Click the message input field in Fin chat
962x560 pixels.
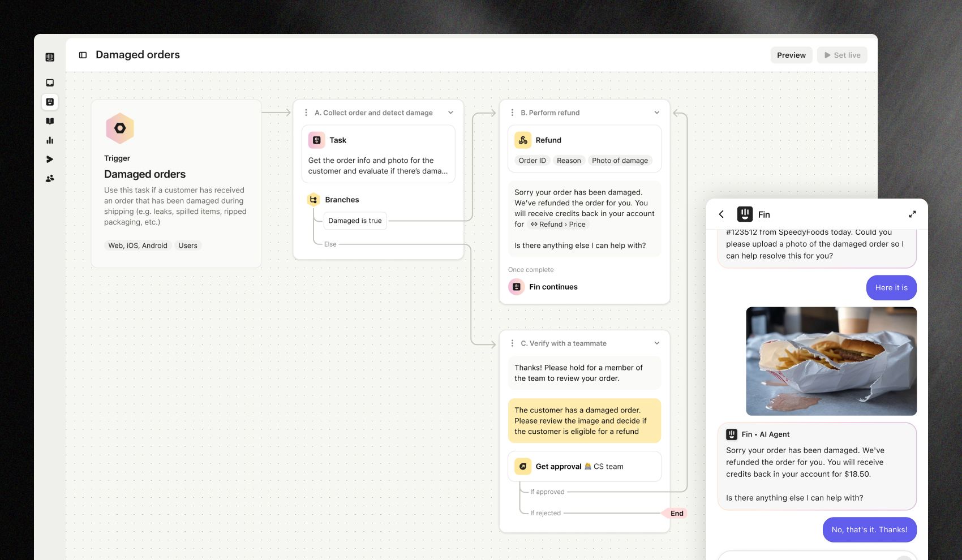point(817,555)
